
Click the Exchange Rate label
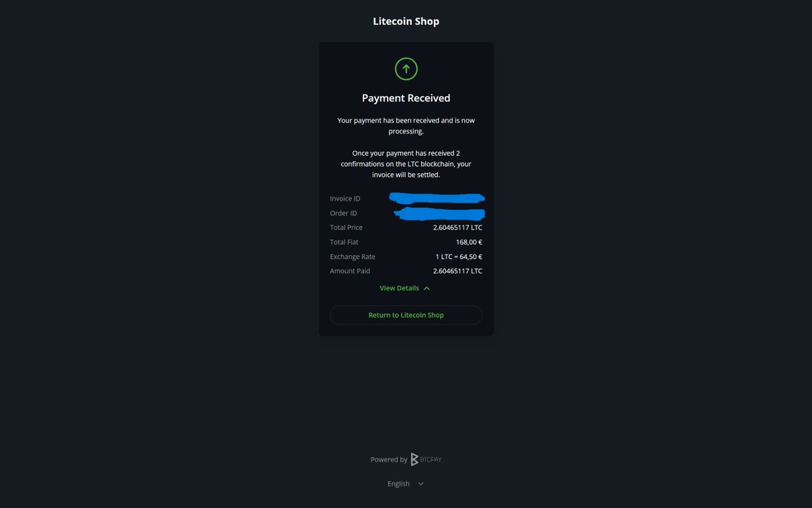pyautogui.click(x=353, y=257)
